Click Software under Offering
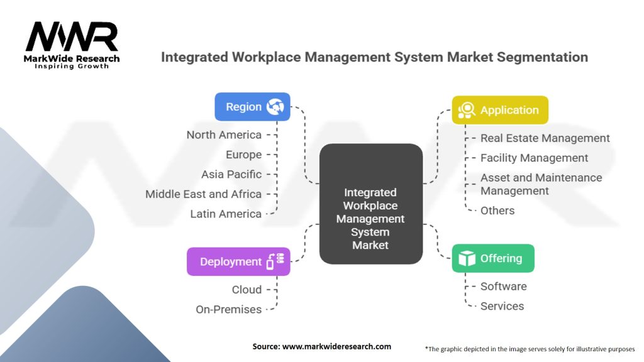The image size is (644, 362). tap(503, 286)
